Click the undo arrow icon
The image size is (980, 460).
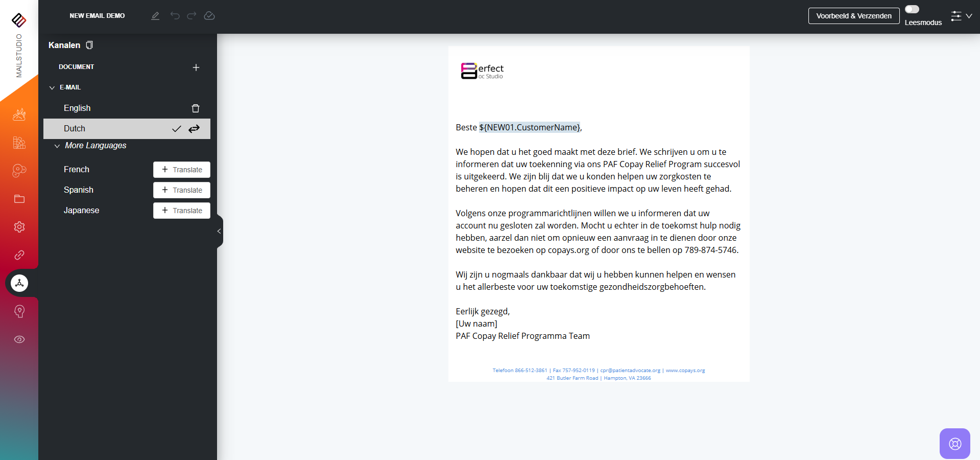pos(175,16)
